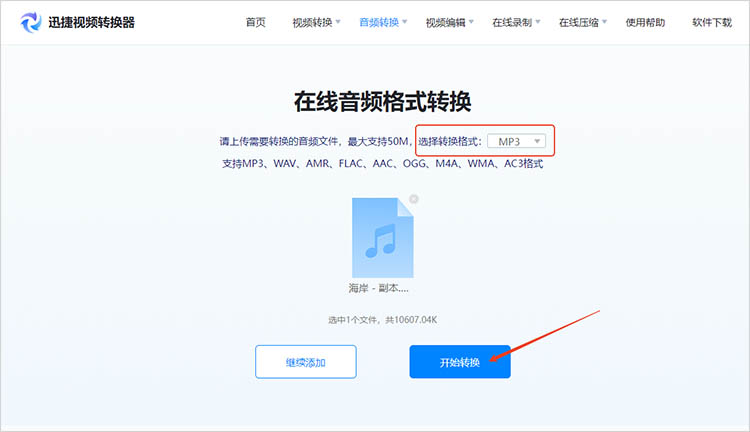Click the 选择转换格式 label
Screen dimensions: 750x432
[x=450, y=141]
